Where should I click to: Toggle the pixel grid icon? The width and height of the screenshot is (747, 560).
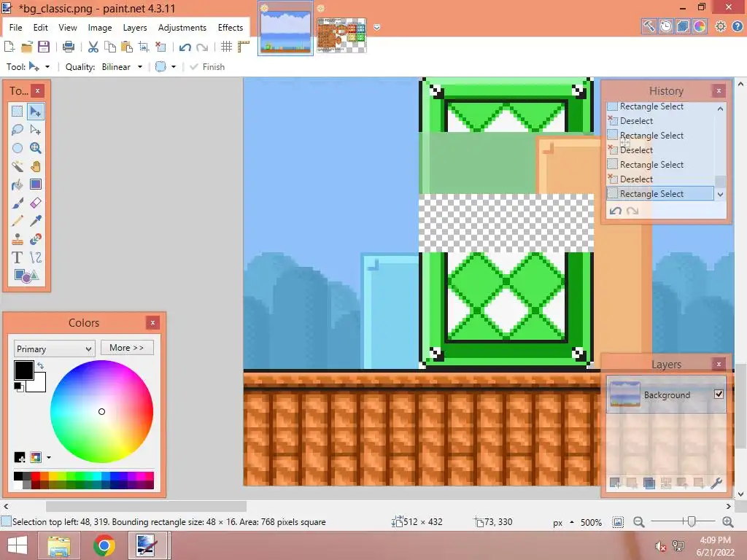click(x=226, y=47)
